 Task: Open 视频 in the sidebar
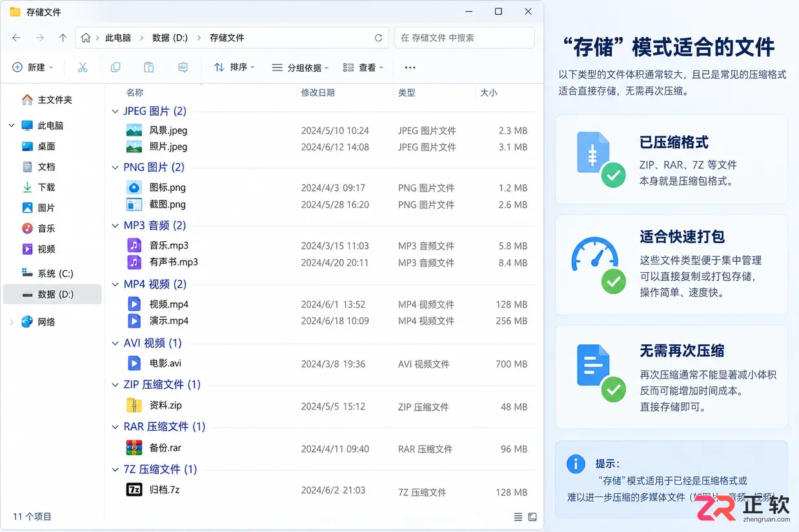[39, 249]
